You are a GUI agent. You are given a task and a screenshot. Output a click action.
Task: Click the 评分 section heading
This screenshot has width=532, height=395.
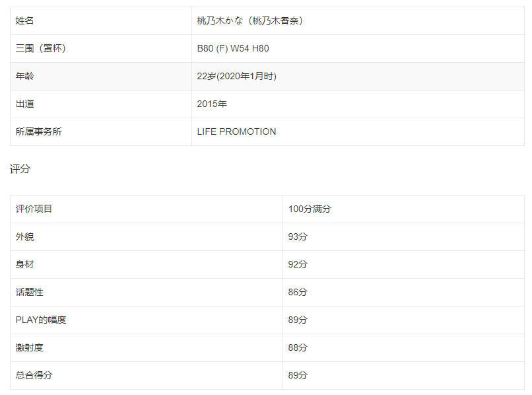pyautogui.click(x=20, y=169)
